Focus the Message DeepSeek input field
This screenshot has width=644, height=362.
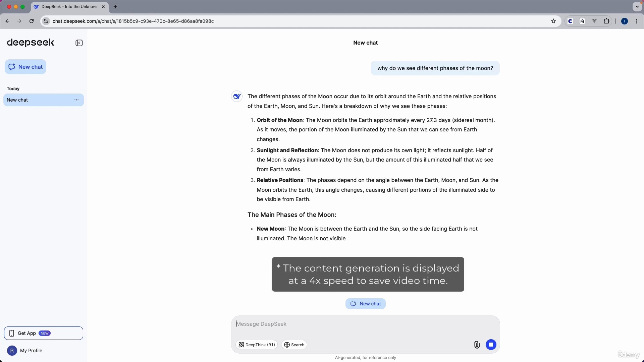pos(366,324)
